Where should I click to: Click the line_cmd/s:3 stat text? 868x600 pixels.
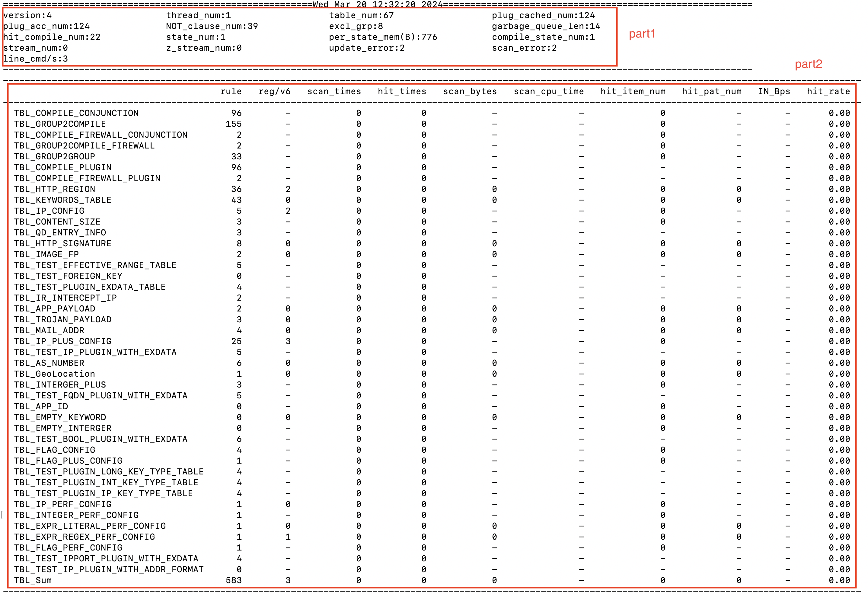point(35,59)
